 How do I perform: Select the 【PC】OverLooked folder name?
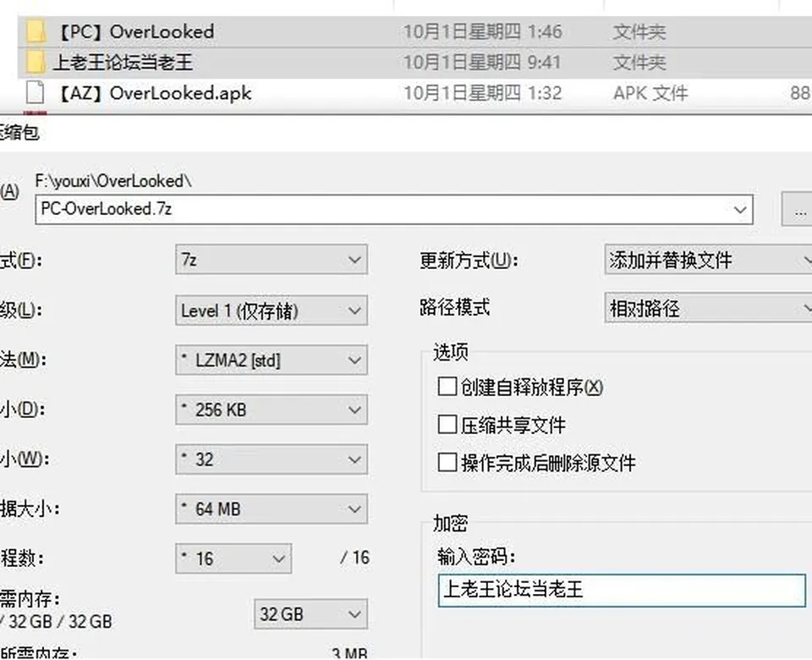(x=135, y=31)
